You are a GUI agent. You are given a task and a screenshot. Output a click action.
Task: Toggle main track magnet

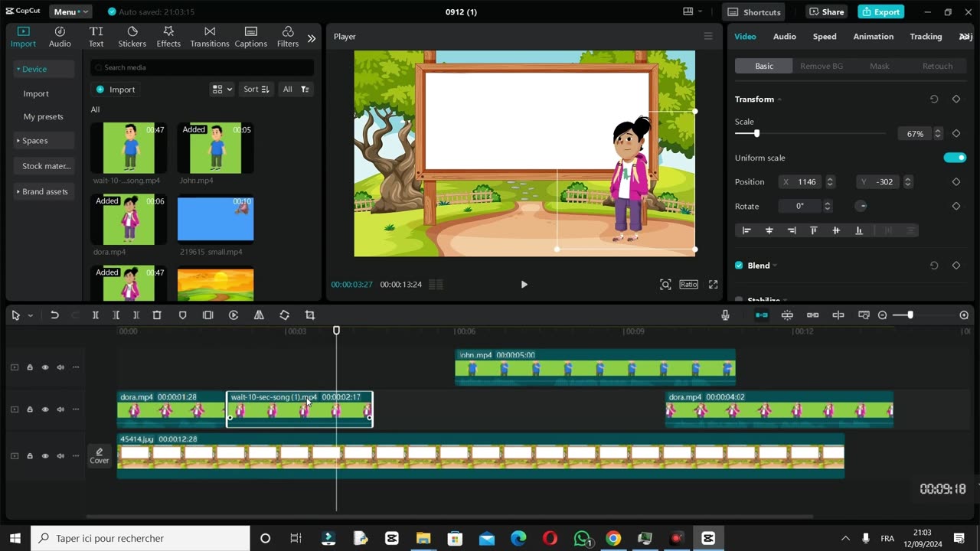tap(762, 315)
